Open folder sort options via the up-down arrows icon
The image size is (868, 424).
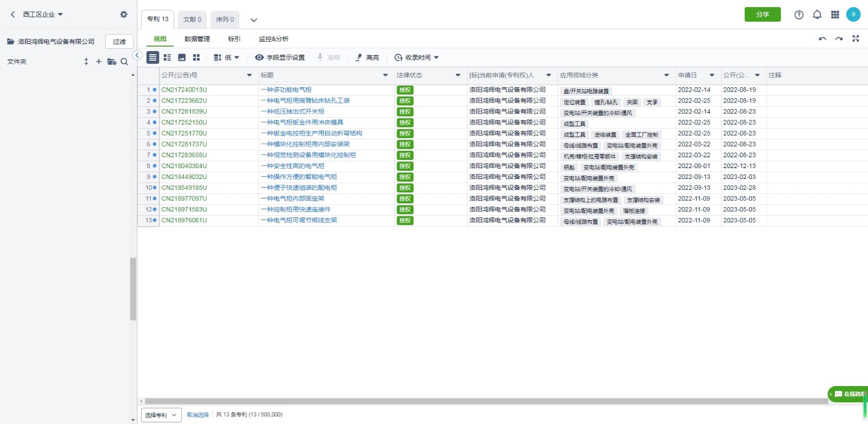86,62
